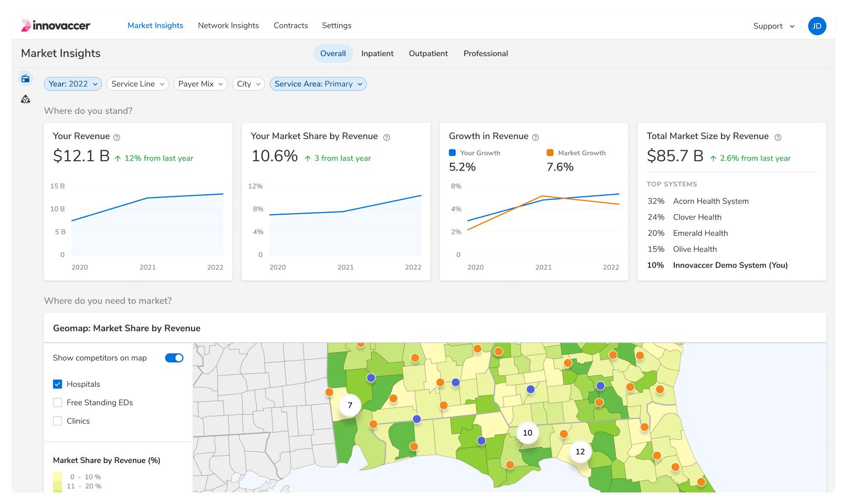Click the blue Your Growth legend square
The height and width of the screenshot is (504, 847).
[x=452, y=153]
